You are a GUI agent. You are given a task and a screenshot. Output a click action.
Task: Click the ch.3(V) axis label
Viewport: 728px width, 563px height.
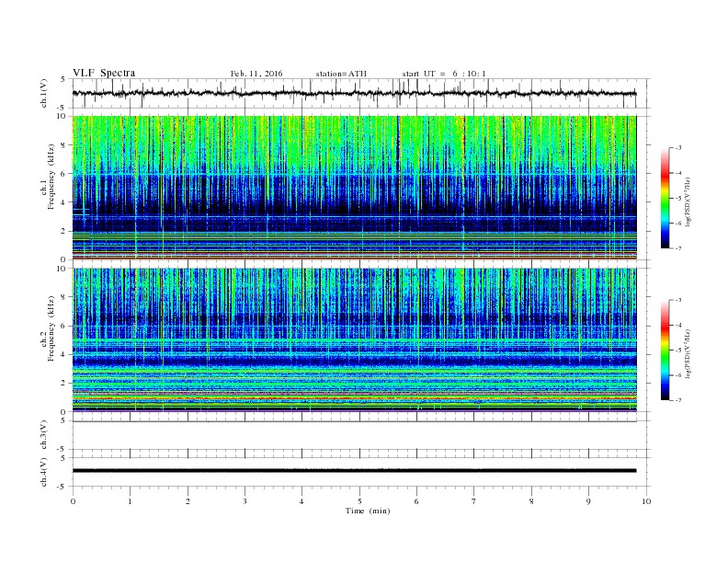click(44, 435)
